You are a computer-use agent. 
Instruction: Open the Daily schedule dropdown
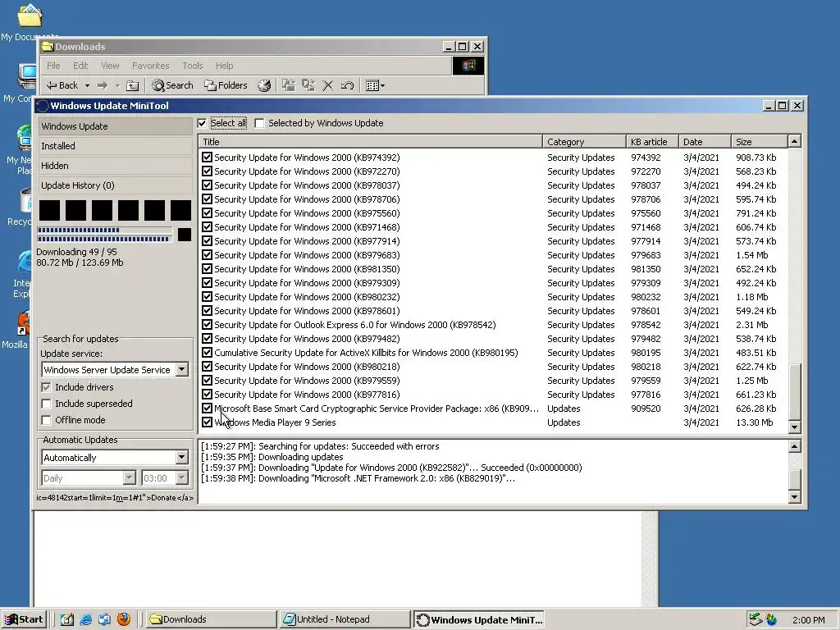(129, 478)
